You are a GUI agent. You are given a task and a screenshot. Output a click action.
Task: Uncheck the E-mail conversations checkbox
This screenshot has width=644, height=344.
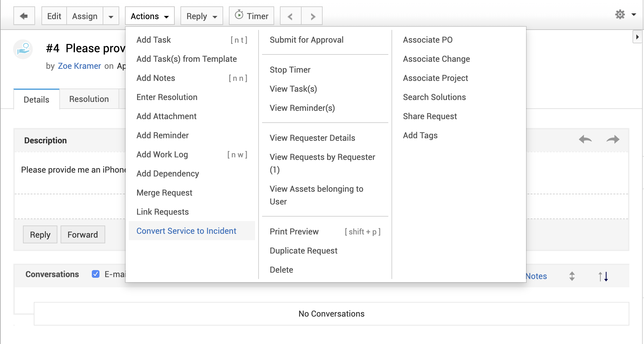96,274
